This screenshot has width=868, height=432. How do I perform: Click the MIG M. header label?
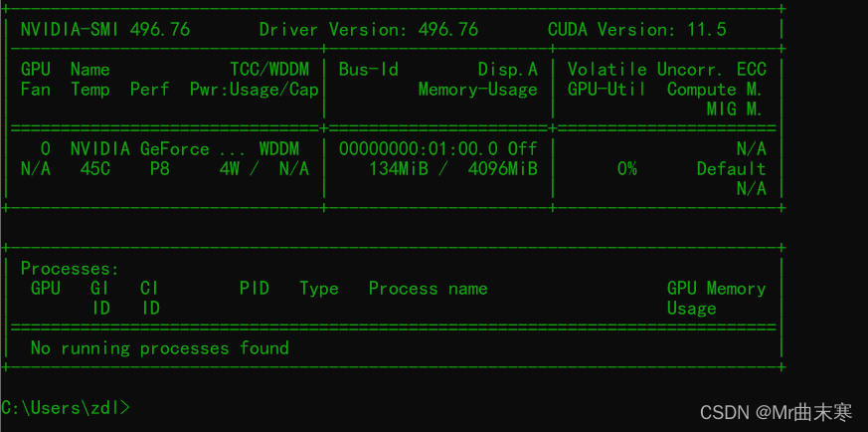pos(735,109)
